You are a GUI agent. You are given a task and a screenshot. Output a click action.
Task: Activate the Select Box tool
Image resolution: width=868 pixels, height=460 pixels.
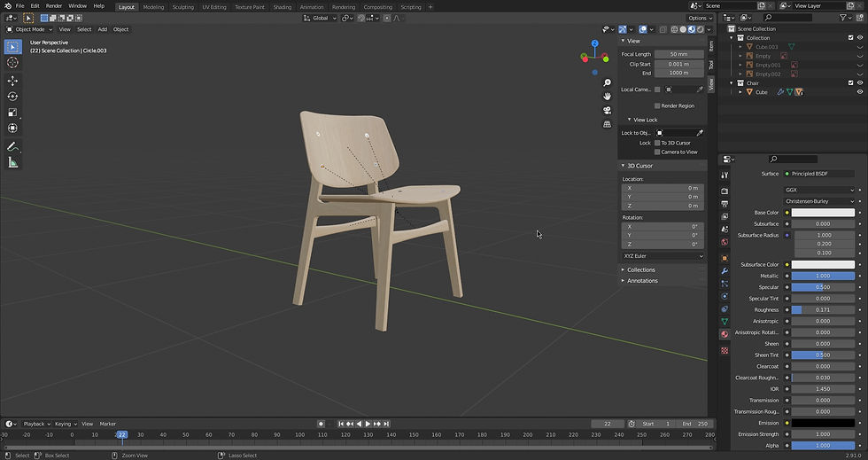[12, 47]
